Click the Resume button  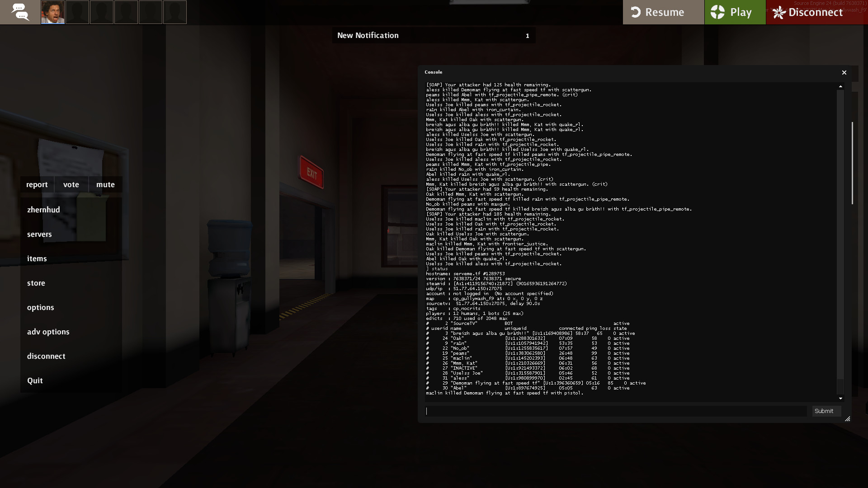click(x=663, y=12)
